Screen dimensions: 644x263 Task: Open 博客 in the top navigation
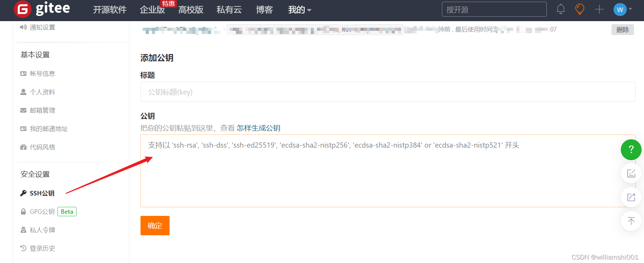tap(264, 10)
